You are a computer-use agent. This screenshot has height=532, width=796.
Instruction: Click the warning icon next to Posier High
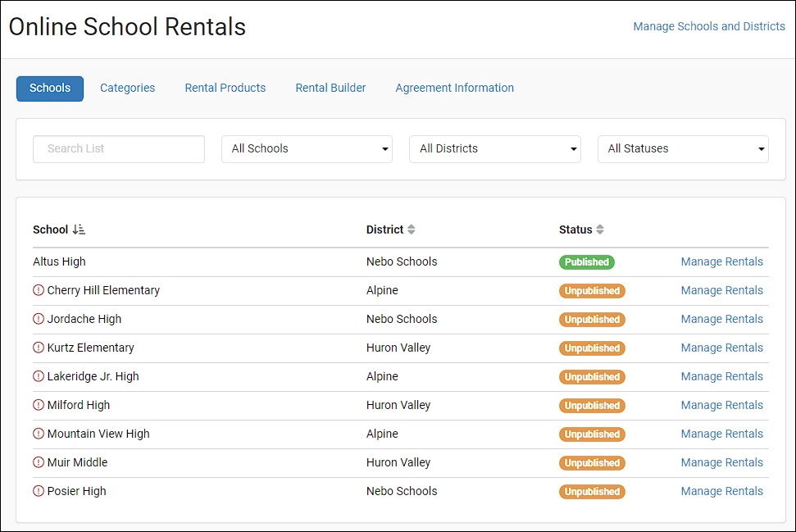click(x=38, y=491)
